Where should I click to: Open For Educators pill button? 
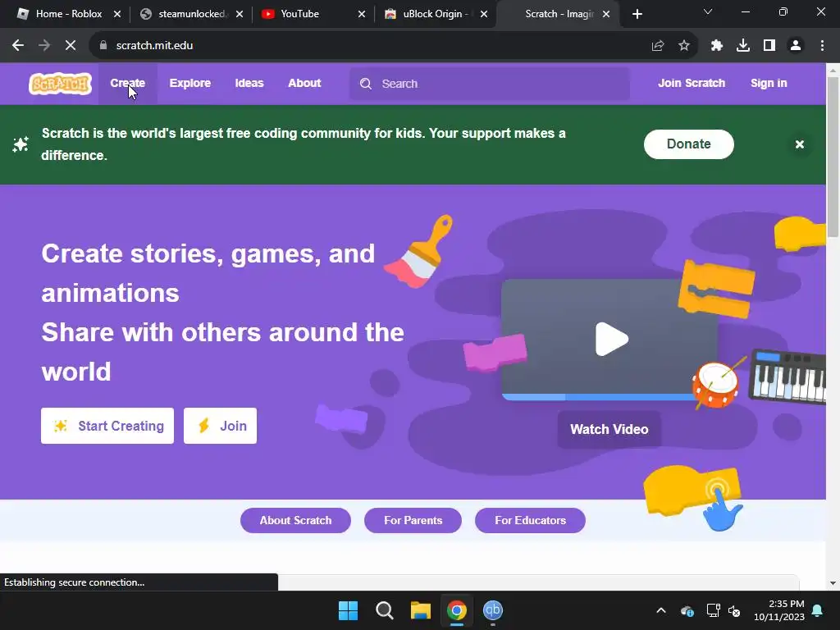click(531, 521)
